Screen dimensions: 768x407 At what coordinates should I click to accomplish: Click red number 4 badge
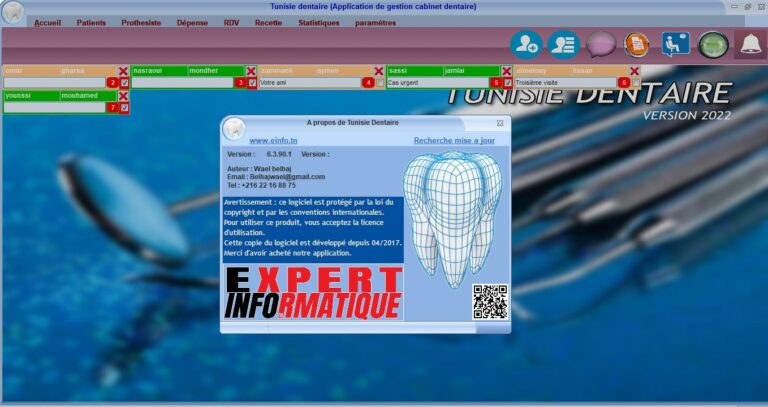pos(368,83)
